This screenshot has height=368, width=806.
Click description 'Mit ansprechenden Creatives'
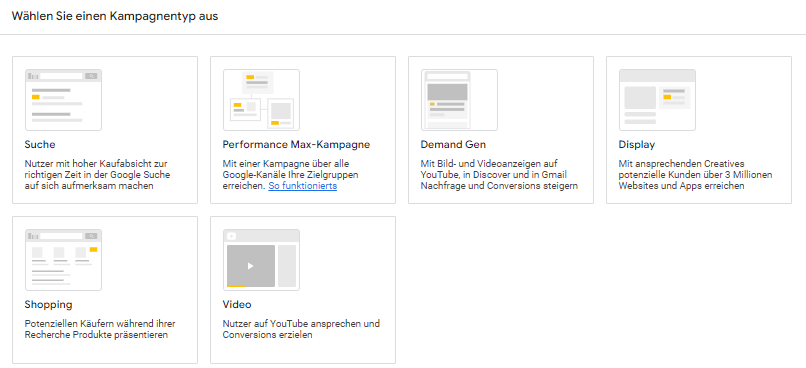pyautogui.click(x=695, y=175)
